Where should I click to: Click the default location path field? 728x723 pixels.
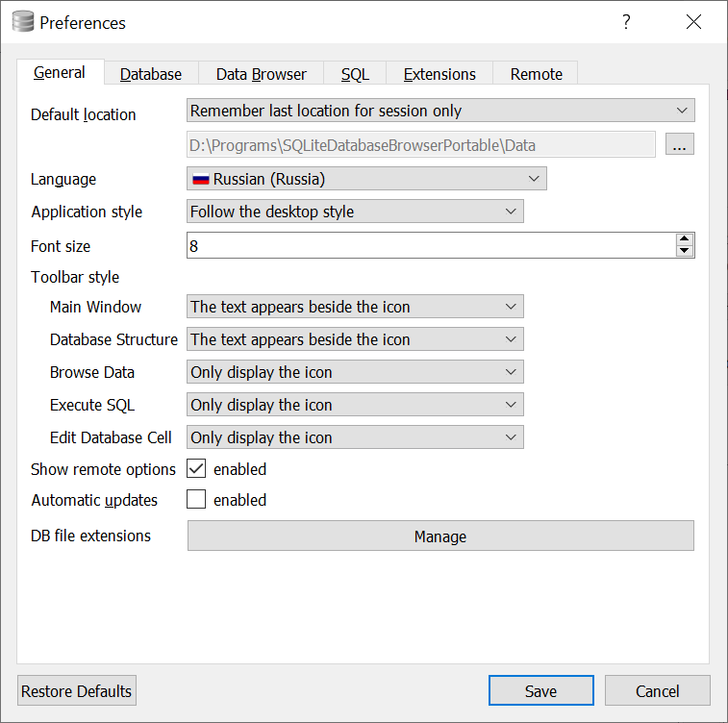pyautogui.click(x=421, y=145)
